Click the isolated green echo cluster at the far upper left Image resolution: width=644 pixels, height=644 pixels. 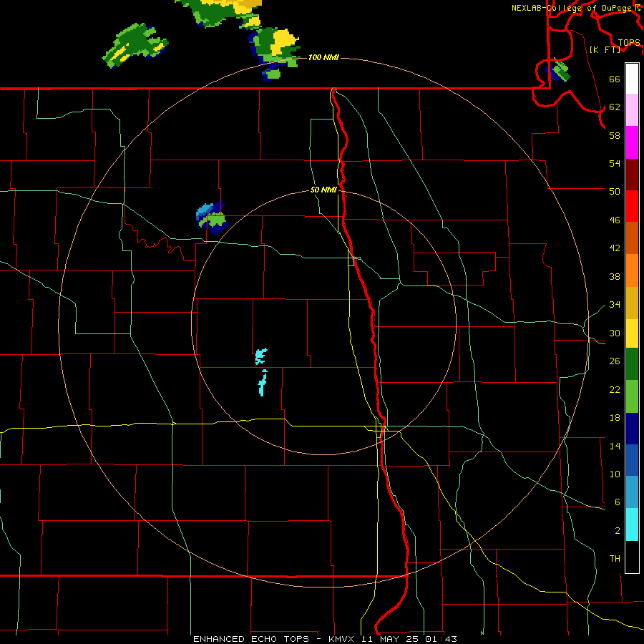(135, 45)
